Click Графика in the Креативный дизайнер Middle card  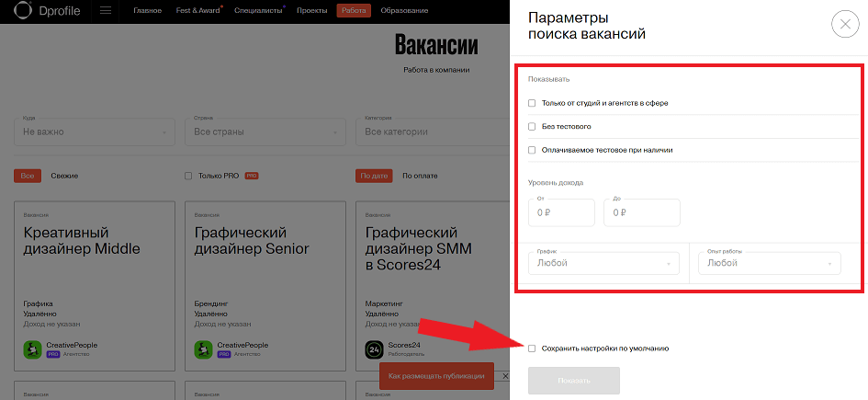39,303
